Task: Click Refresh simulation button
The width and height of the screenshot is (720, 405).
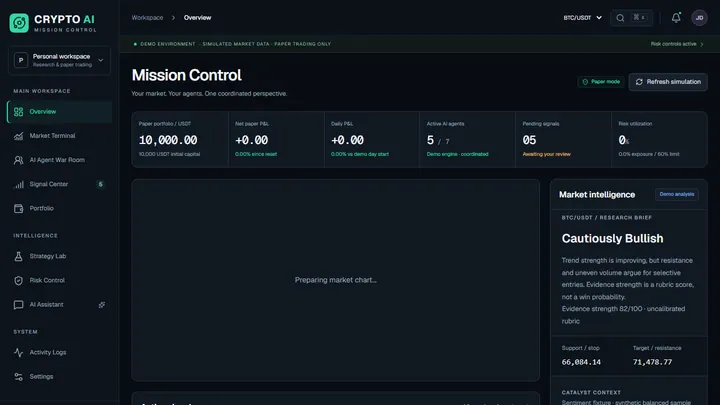Action: [668, 82]
